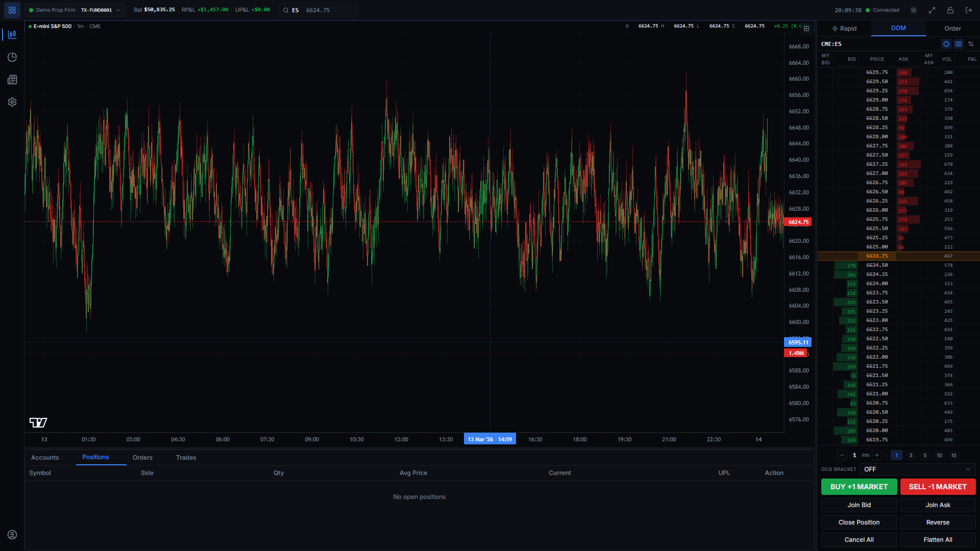Click the ES symbol search field
The width and height of the screenshot is (980, 551).
click(x=317, y=10)
